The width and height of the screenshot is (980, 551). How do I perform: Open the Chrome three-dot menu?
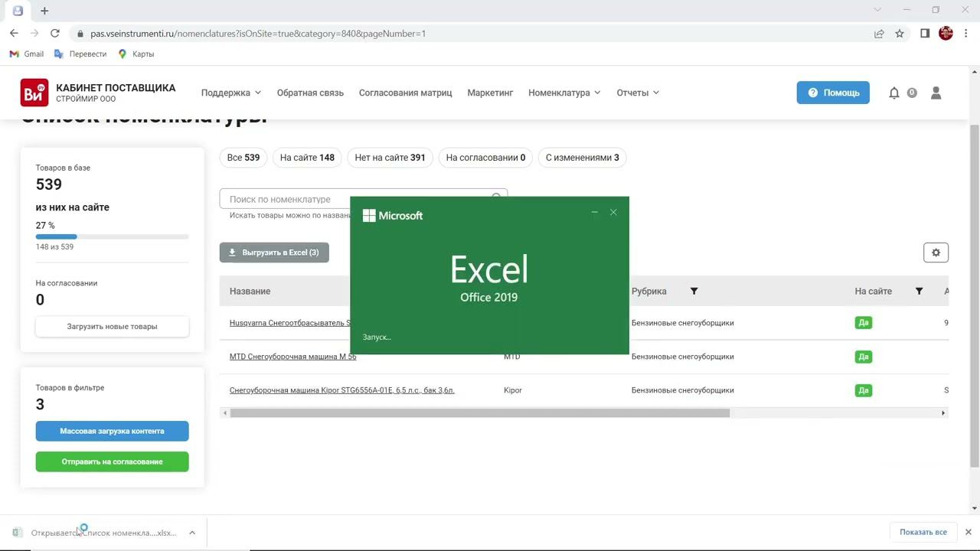tap(965, 34)
